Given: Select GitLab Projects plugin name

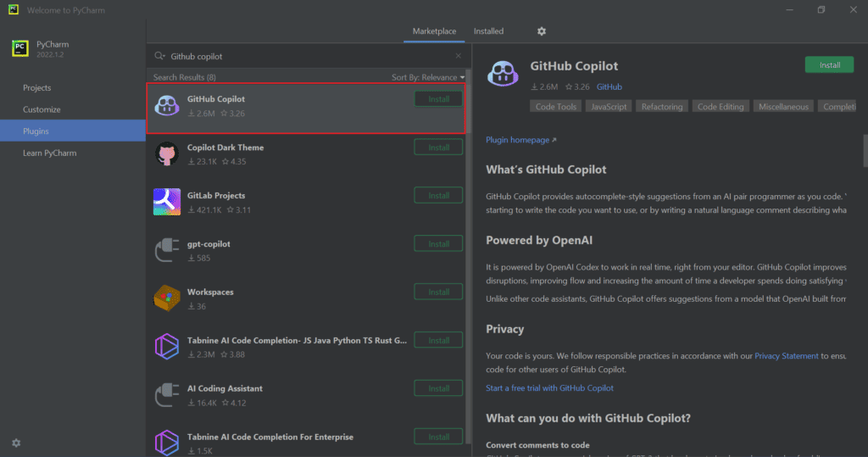Looking at the screenshot, I should 216,196.
